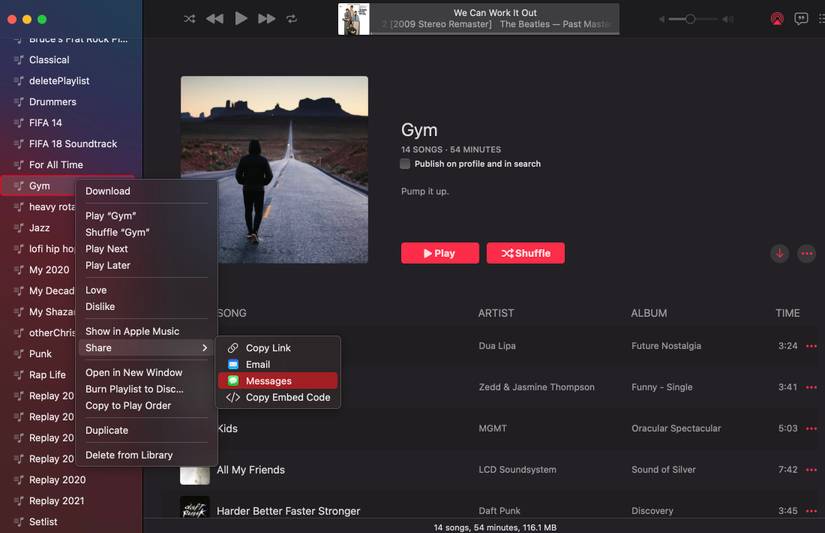Toggle shuffle in playback controls
This screenshot has height=533, width=825.
pyautogui.click(x=189, y=19)
